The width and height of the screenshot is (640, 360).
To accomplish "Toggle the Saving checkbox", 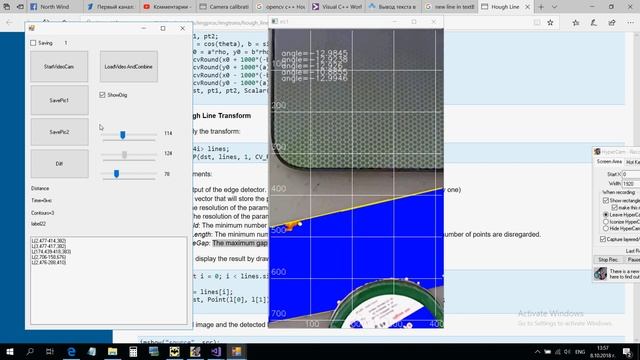I will [x=33, y=43].
